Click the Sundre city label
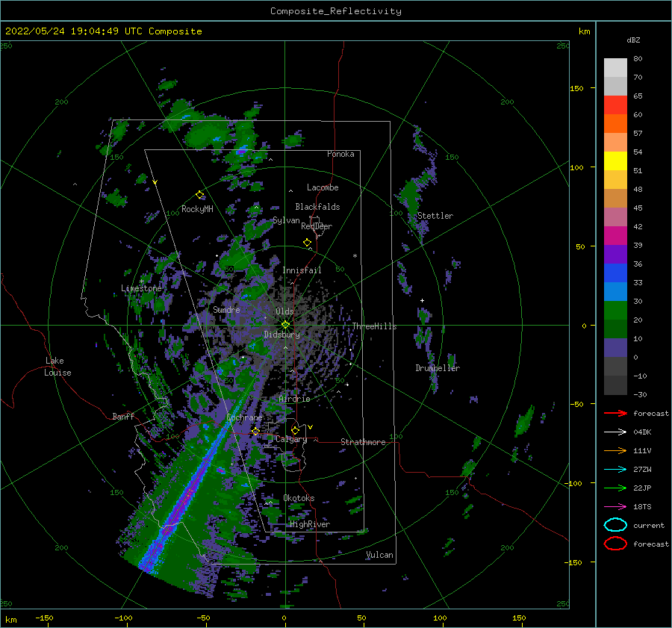Viewport: 672px width, 628px height. coord(226,309)
